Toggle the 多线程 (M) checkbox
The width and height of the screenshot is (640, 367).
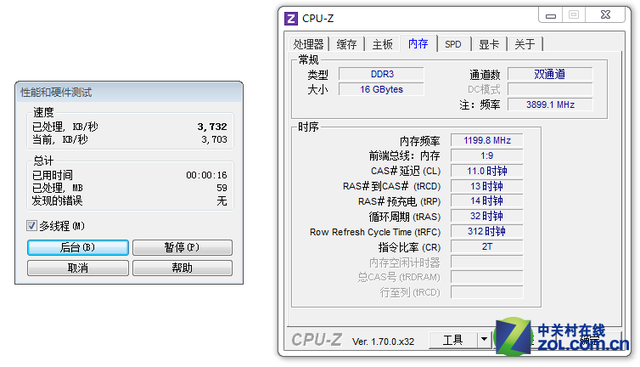tap(31, 226)
